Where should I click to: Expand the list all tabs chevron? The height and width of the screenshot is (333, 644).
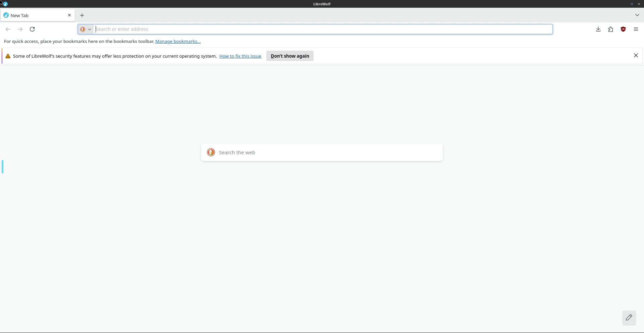click(637, 15)
